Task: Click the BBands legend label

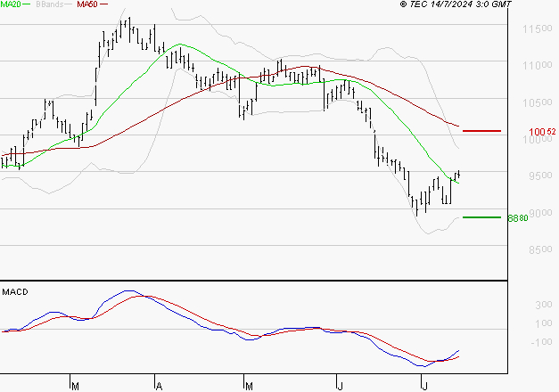Action: 49,4
